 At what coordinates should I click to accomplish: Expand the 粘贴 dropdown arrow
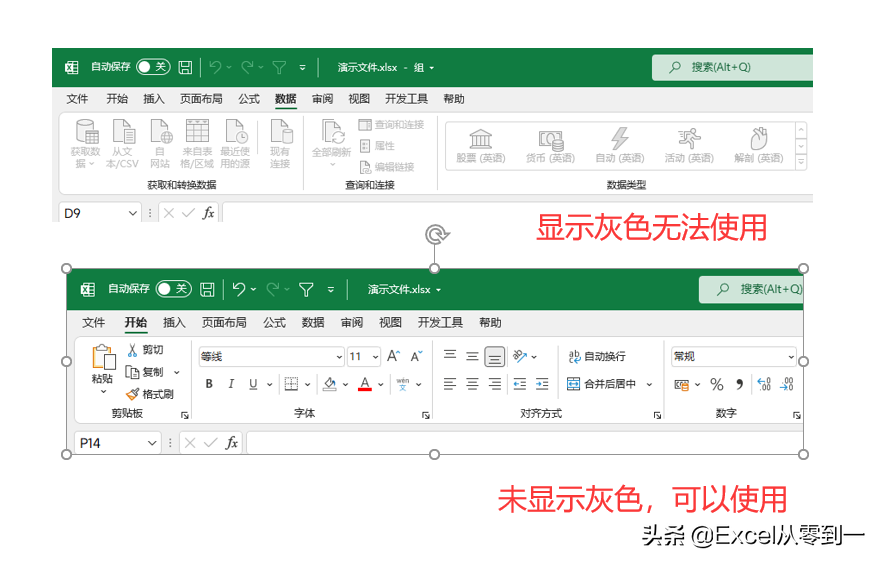(x=103, y=392)
